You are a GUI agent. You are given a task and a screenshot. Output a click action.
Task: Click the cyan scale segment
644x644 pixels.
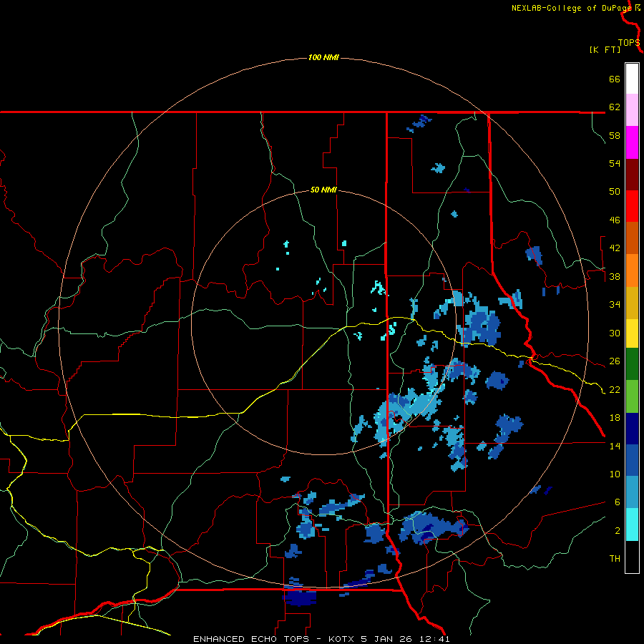tap(632, 525)
